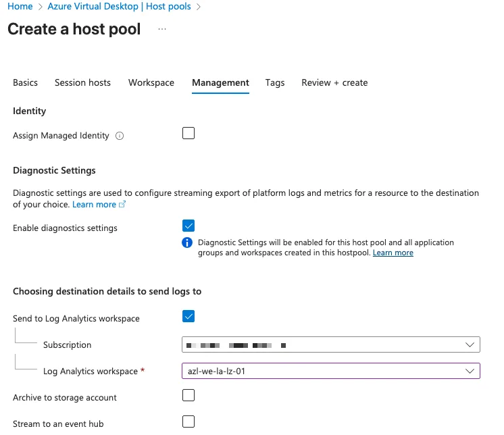Click the blue info icon in diagnostics notice
The width and height of the screenshot is (504, 435).
pos(188,242)
